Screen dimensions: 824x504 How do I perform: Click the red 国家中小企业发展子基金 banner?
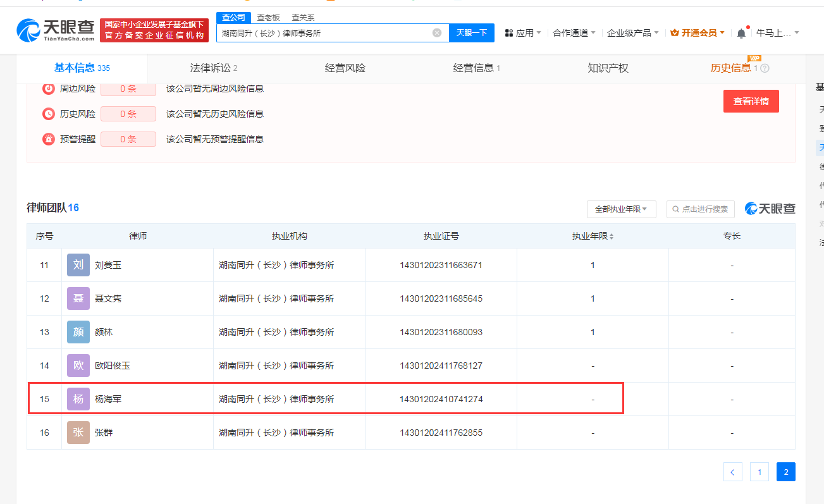(154, 30)
